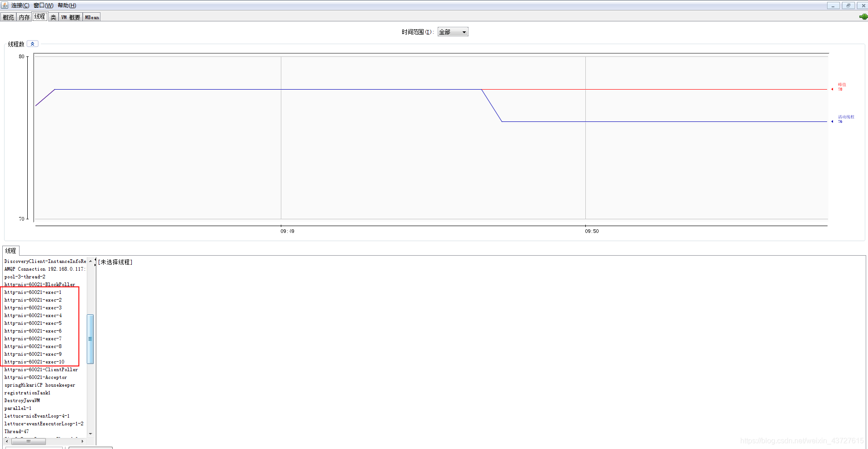Switch to the 概览 tab
The image size is (868, 449).
[8, 17]
